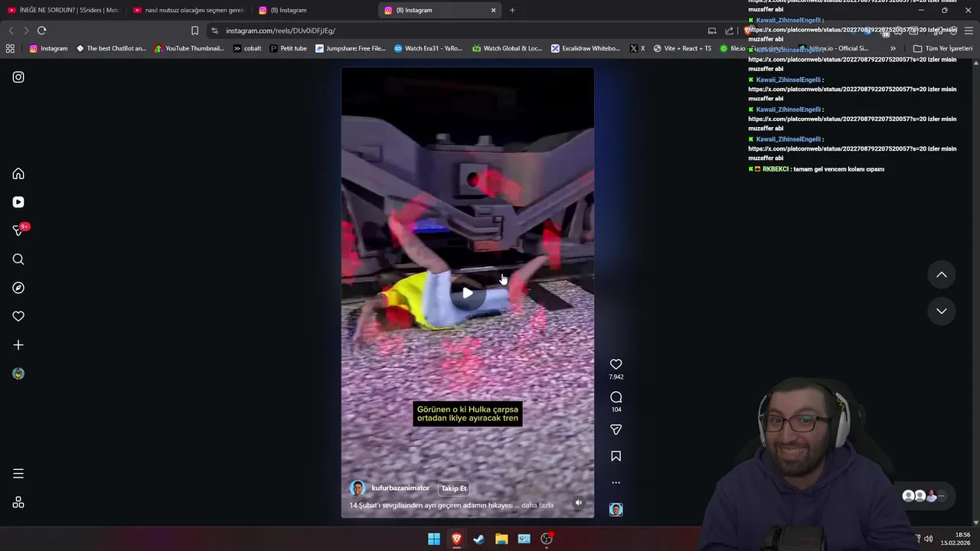Open 'Vite + React + TS' bookmark
980x551 pixels.
pos(682,48)
